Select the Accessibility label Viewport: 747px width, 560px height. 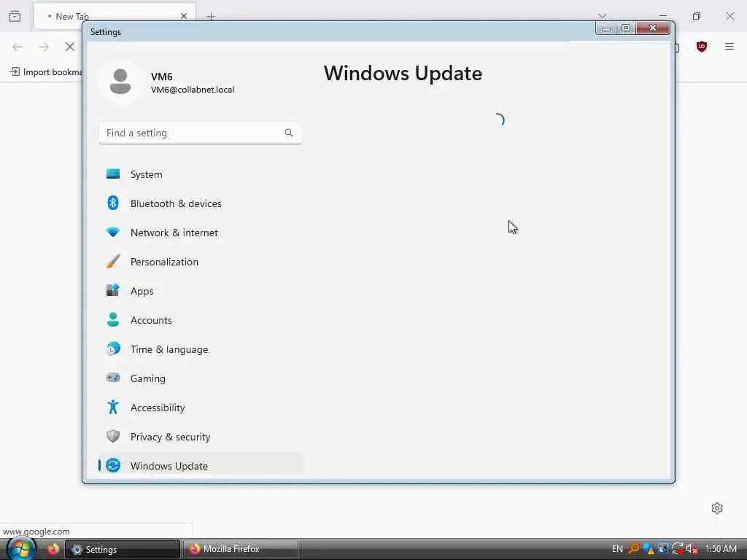158,408
